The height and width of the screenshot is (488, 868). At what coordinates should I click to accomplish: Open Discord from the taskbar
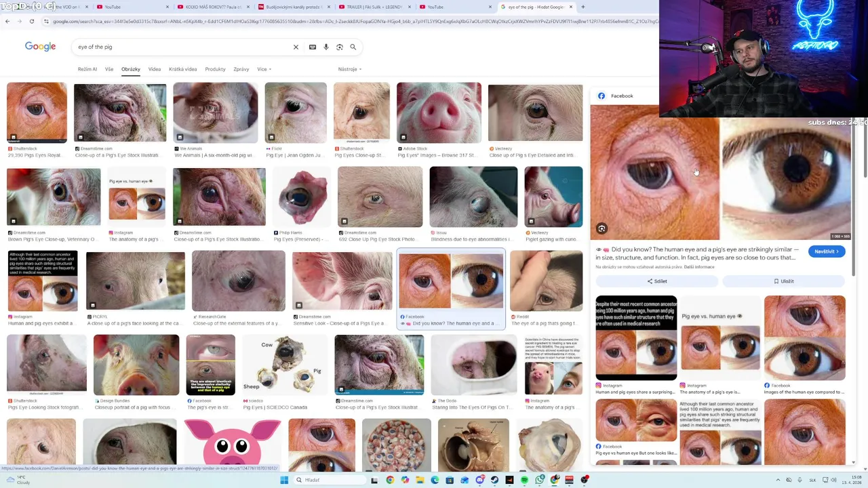pos(479,480)
